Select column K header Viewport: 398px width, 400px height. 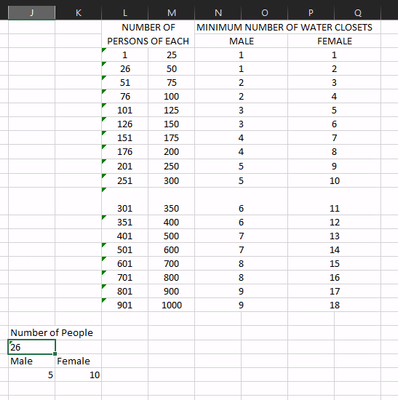click(x=78, y=13)
